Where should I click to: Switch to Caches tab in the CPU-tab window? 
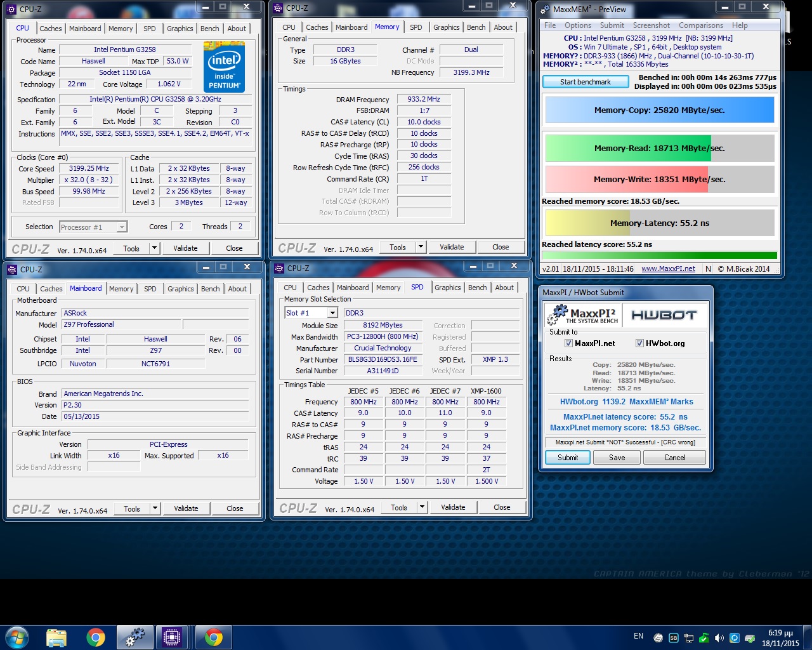point(51,29)
